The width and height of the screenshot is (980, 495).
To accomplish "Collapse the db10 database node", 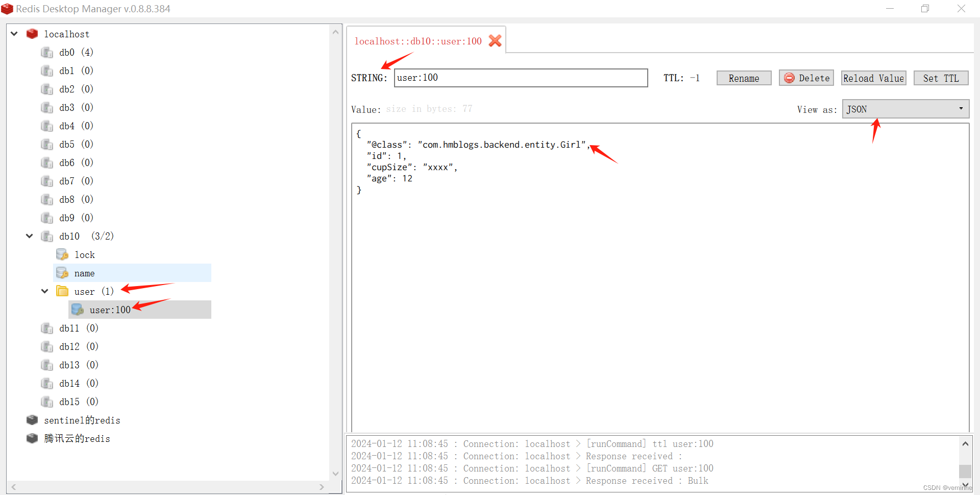I will [30, 236].
